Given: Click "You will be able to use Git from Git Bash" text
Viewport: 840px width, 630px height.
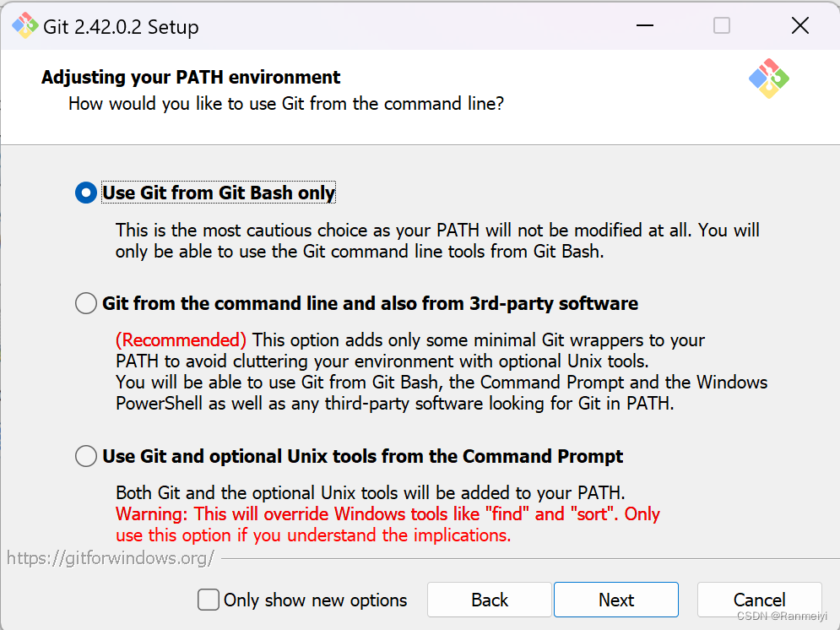Looking at the screenshot, I should click(442, 382).
